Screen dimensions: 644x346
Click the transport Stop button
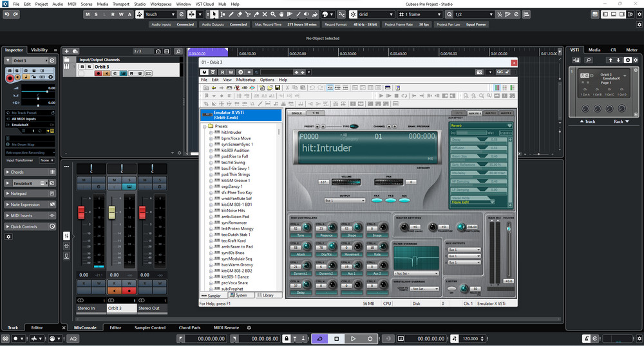(x=336, y=339)
